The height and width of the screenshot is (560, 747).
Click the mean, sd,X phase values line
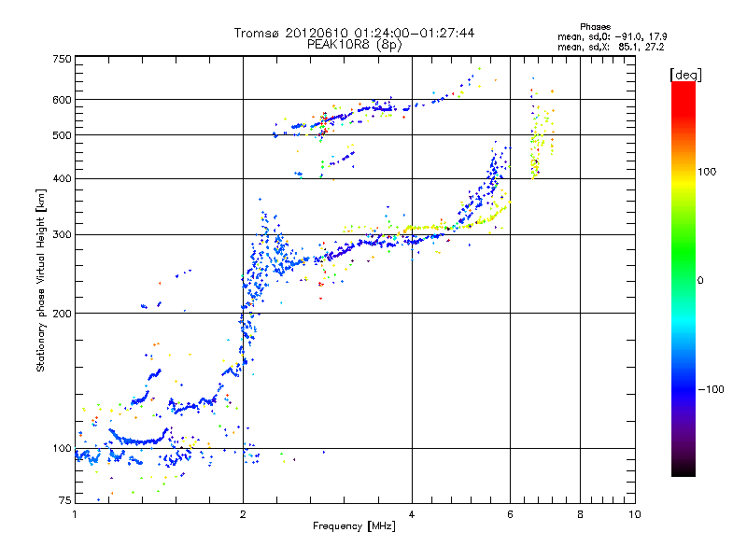(x=611, y=47)
